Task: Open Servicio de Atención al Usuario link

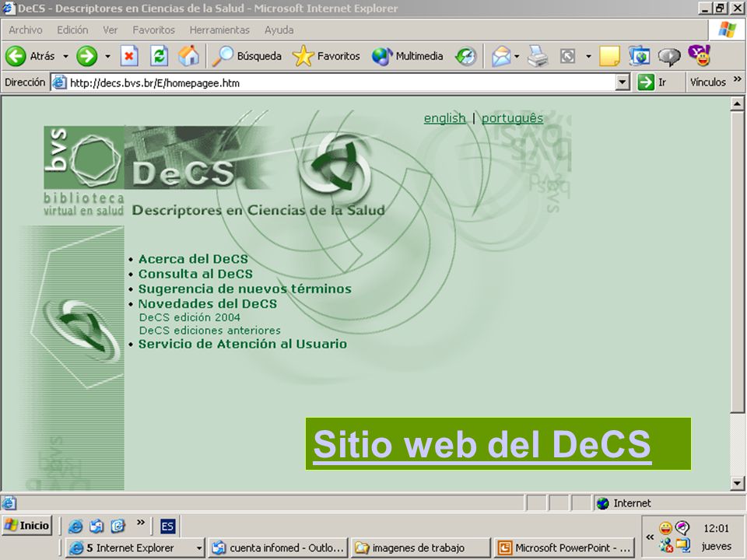Action: [243, 344]
